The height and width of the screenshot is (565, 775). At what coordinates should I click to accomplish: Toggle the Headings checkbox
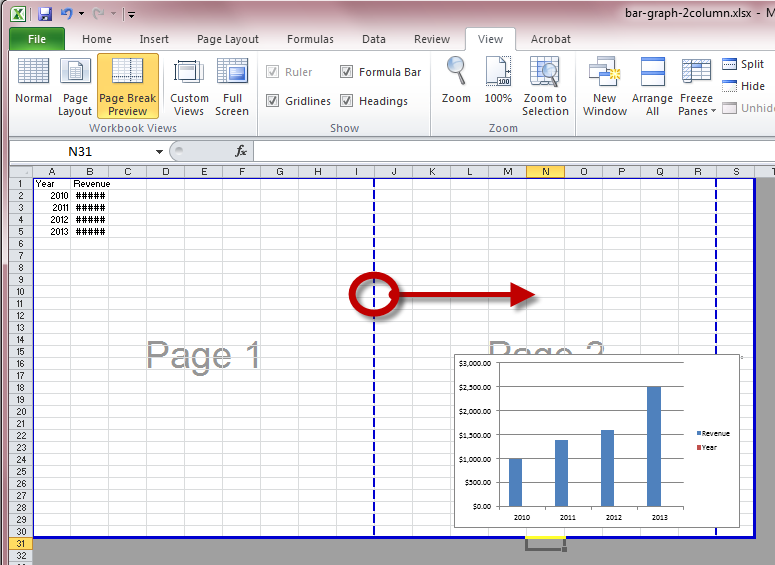click(346, 101)
